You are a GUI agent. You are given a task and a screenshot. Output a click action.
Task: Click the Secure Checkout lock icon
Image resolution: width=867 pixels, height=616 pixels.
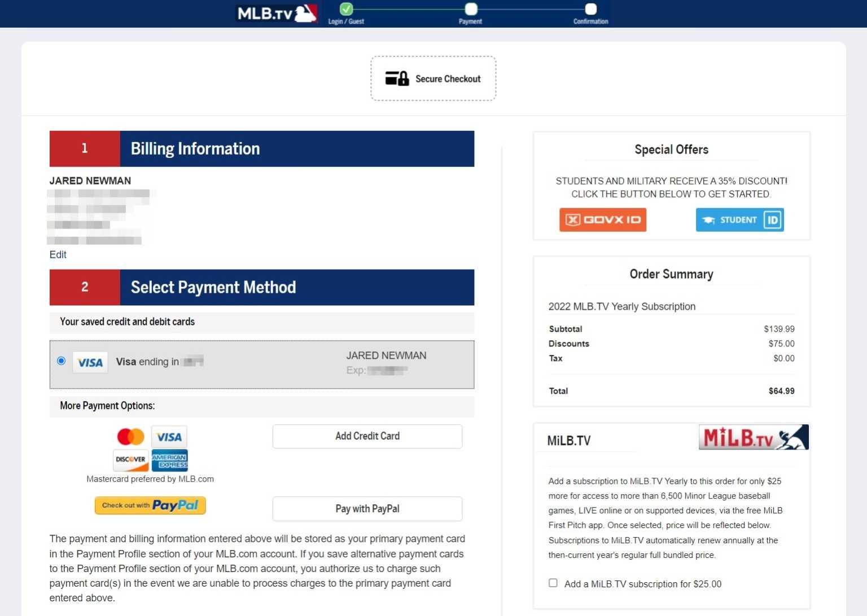396,78
